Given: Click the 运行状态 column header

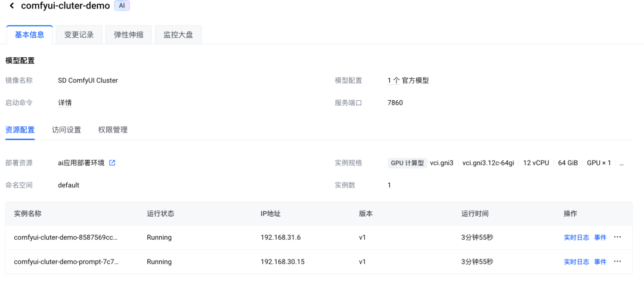Looking at the screenshot, I should pos(160,214).
